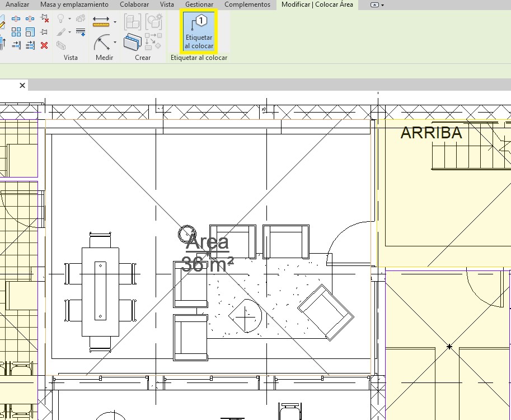Click the array grid icon
This screenshot has width=511, height=420.
(x=16, y=32)
